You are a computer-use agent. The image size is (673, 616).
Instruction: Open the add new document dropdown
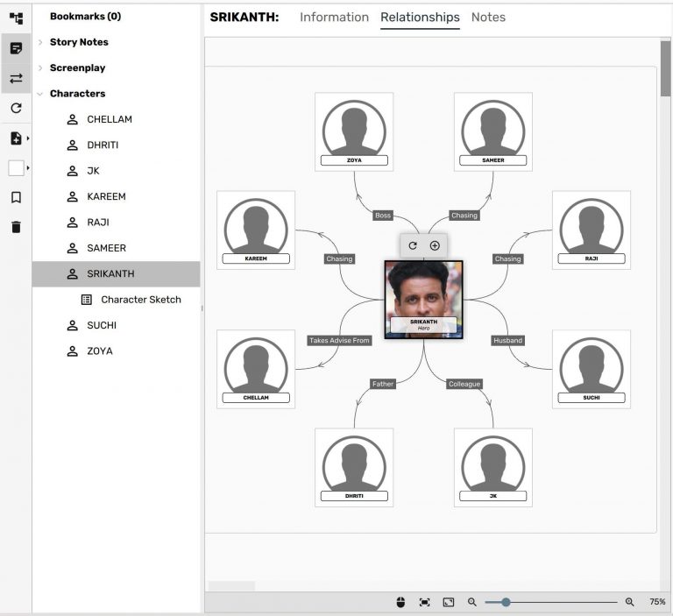(18, 138)
